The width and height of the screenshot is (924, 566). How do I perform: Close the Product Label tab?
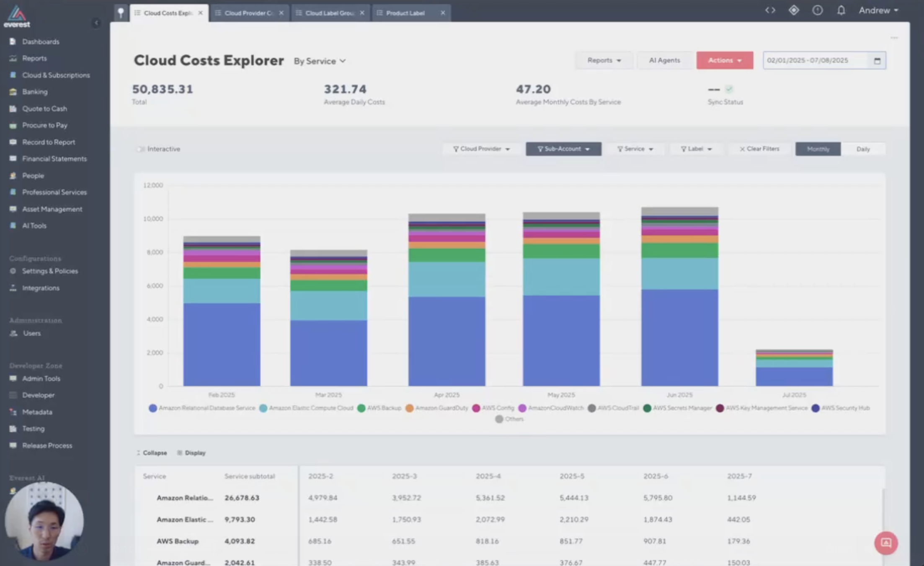443,13
